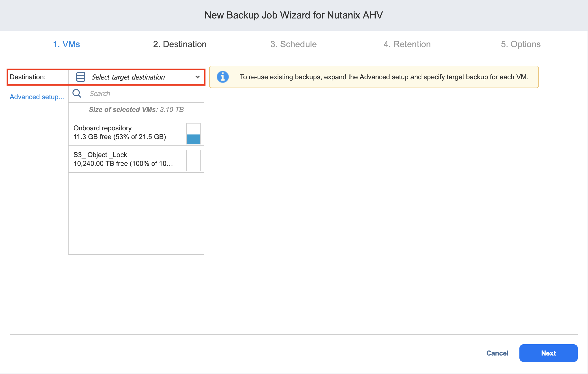Expand Advanced setup options
588x374 pixels.
(37, 97)
